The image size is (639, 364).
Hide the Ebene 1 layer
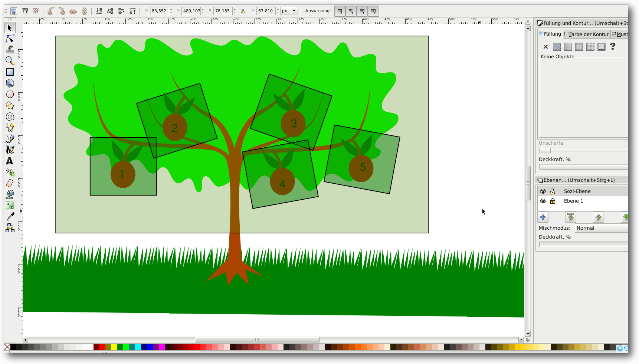(x=543, y=201)
